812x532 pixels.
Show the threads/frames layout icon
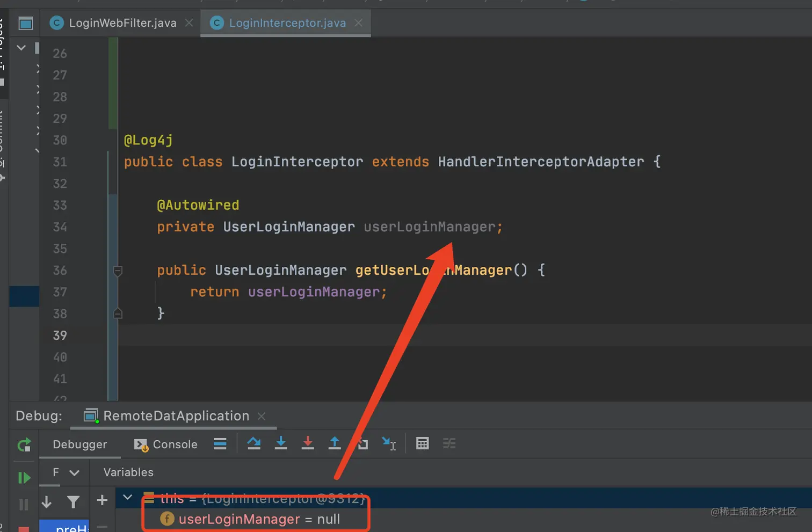(x=220, y=443)
